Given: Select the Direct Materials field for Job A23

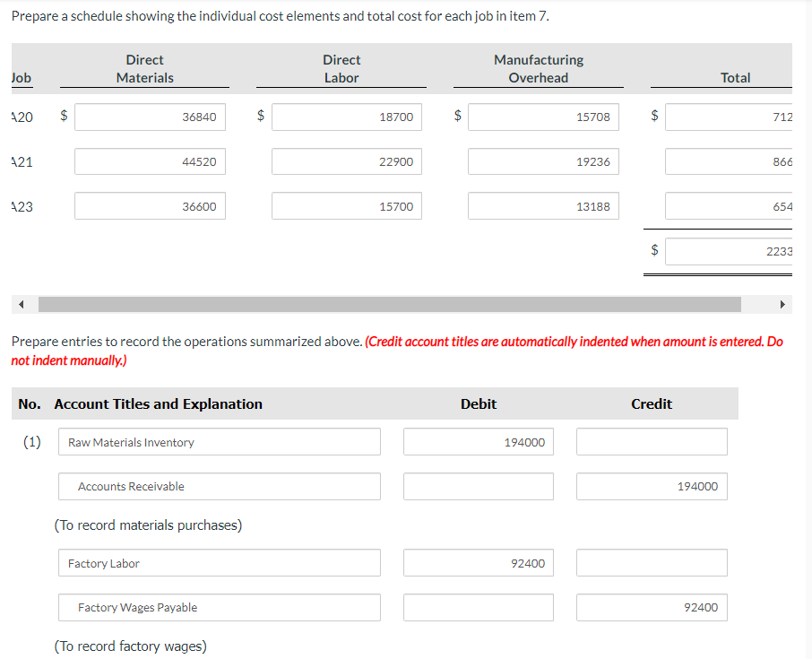Looking at the screenshot, I should 150,205.
